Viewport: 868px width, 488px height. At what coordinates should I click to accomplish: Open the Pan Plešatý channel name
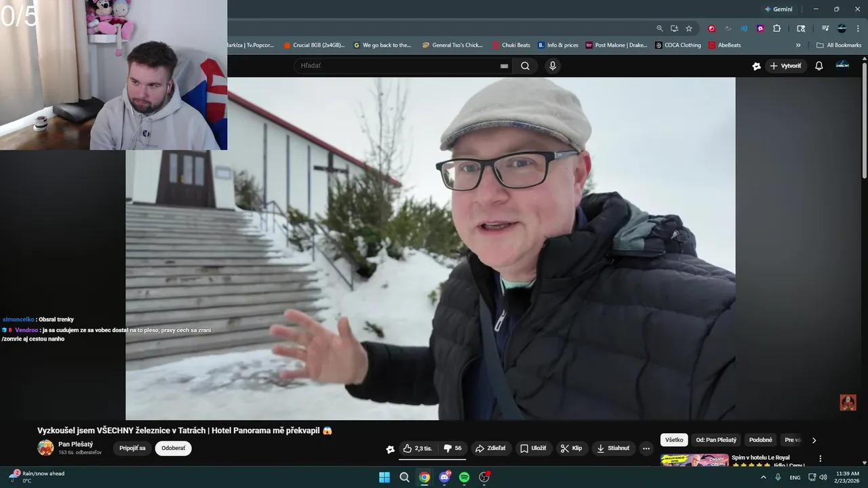[x=75, y=444]
